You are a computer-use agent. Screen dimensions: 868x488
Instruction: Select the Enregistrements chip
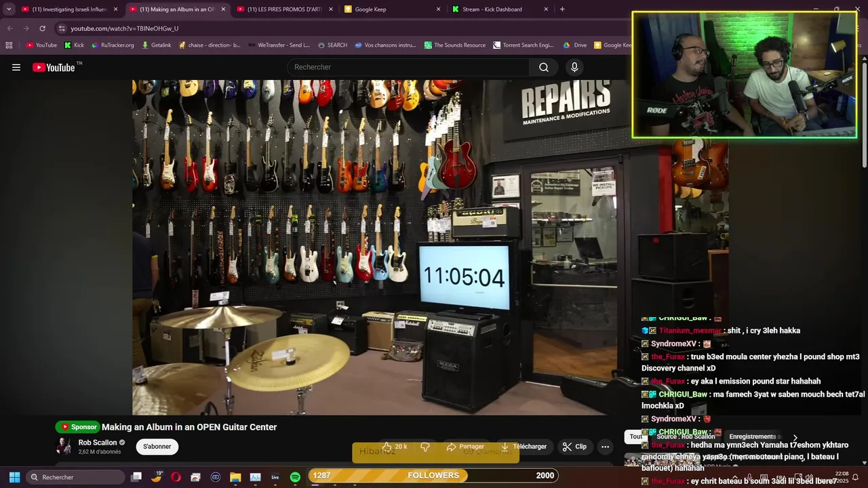click(752, 436)
